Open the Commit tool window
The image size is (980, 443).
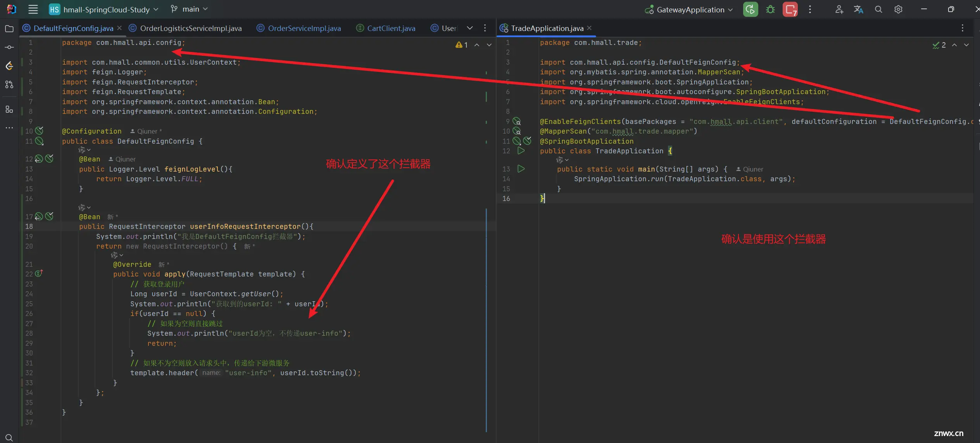[x=9, y=47]
